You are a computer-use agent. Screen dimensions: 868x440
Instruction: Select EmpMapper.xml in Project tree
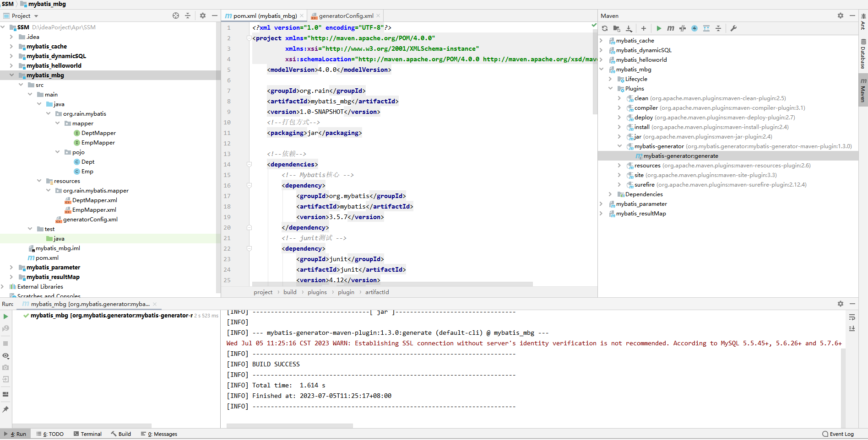[94, 210]
